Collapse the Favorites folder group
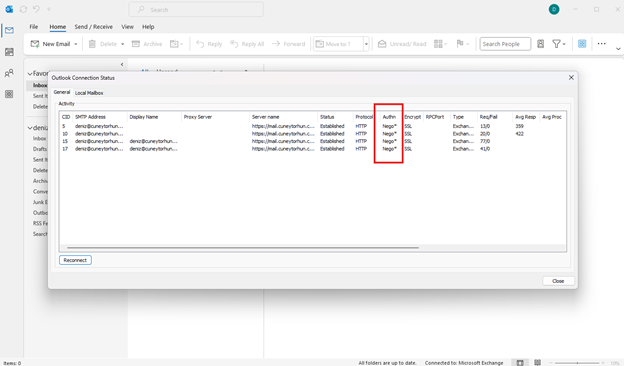This screenshot has height=366, width=624. coord(30,74)
